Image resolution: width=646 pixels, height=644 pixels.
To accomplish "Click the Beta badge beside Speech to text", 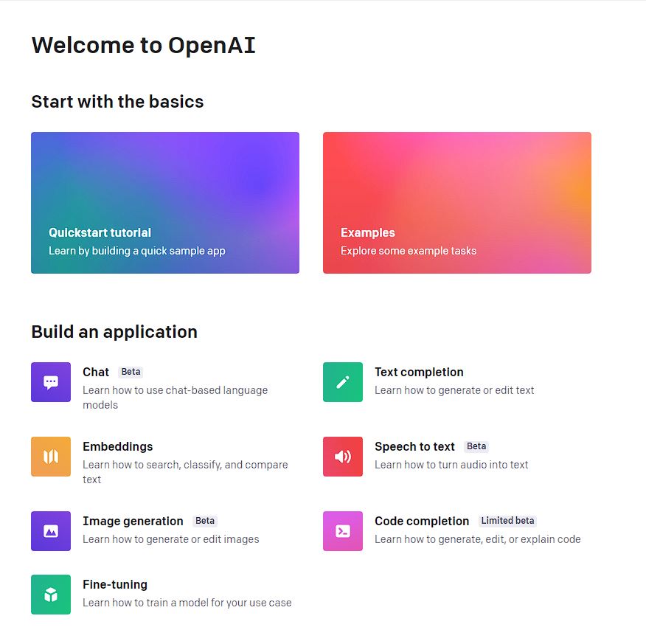I will point(476,446).
